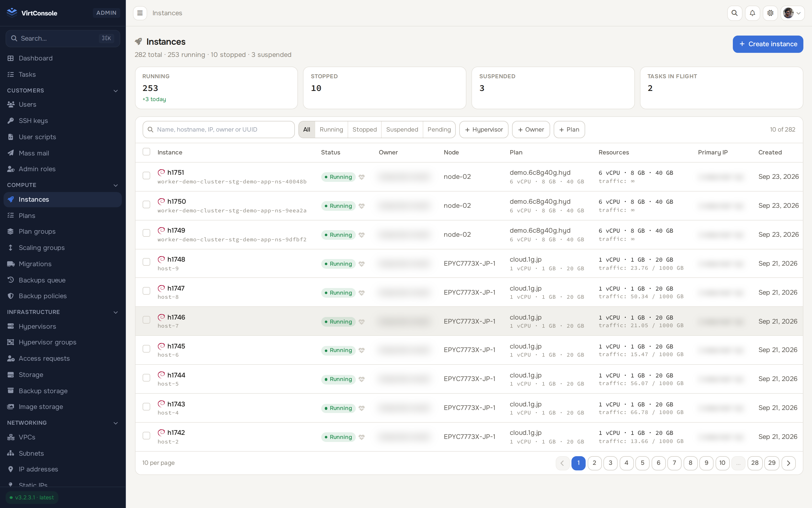Open the top bar search icon
The width and height of the screenshot is (812, 508).
pos(735,13)
